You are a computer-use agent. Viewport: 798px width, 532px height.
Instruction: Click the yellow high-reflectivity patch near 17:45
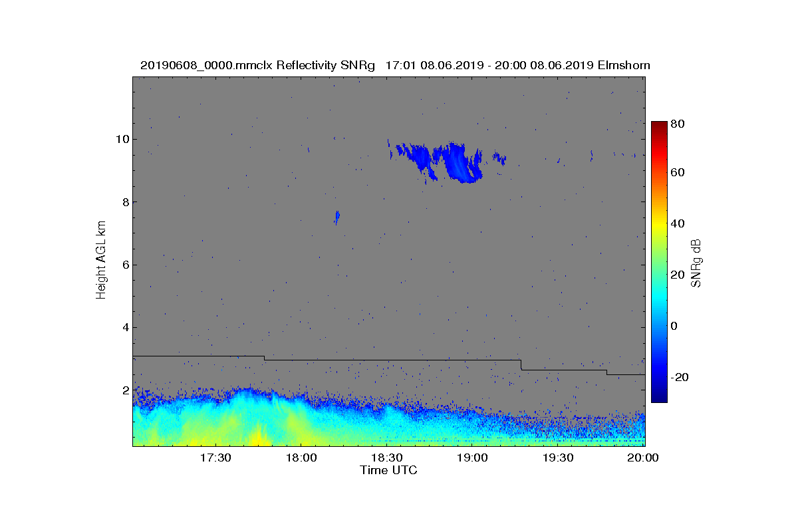coord(258,437)
